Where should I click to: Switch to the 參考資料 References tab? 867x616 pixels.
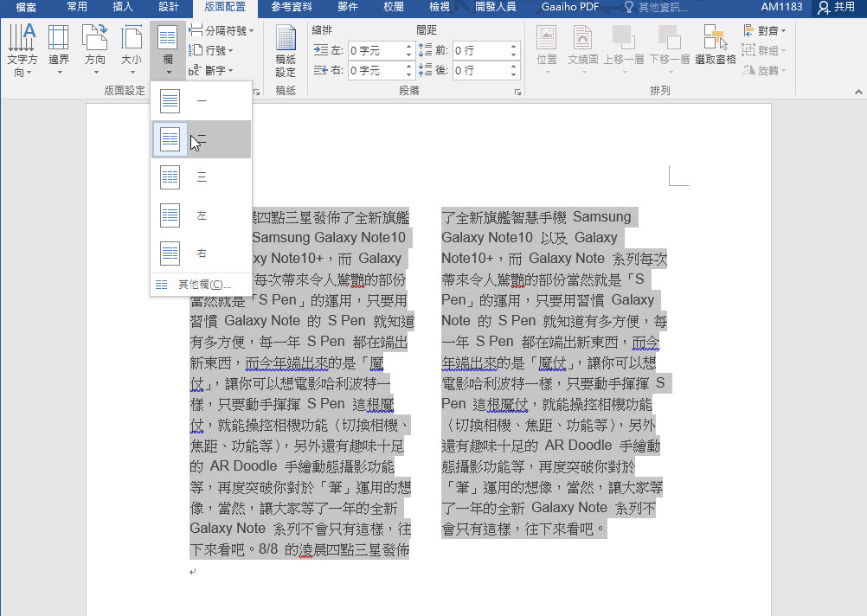tap(292, 7)
